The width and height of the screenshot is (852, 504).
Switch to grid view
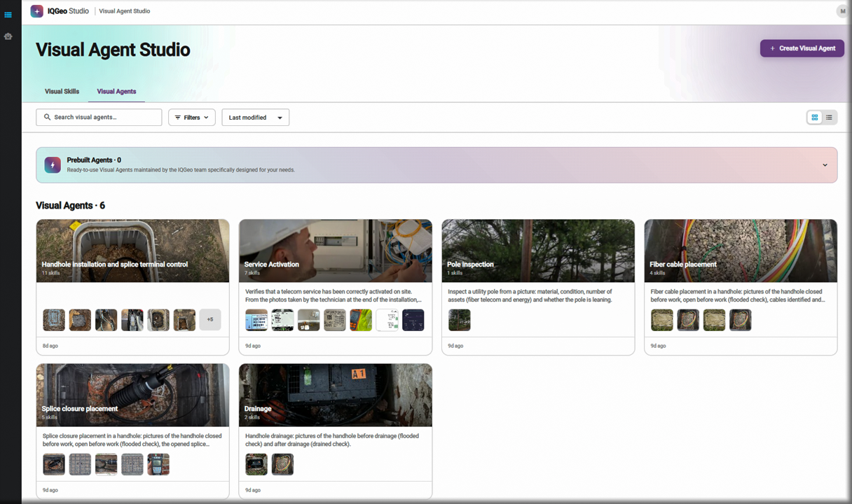click(815, 118)
